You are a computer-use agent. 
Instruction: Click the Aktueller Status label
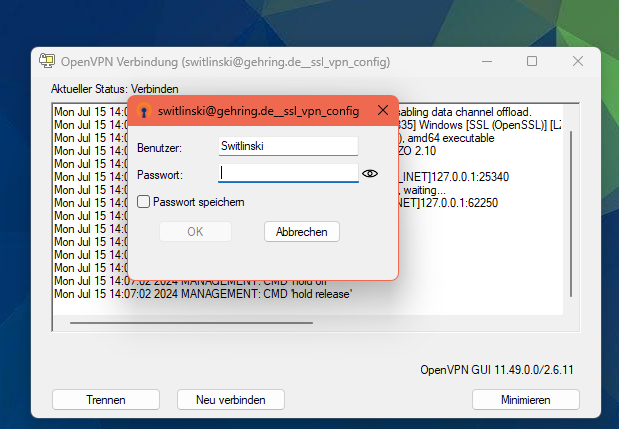[114, 88]
